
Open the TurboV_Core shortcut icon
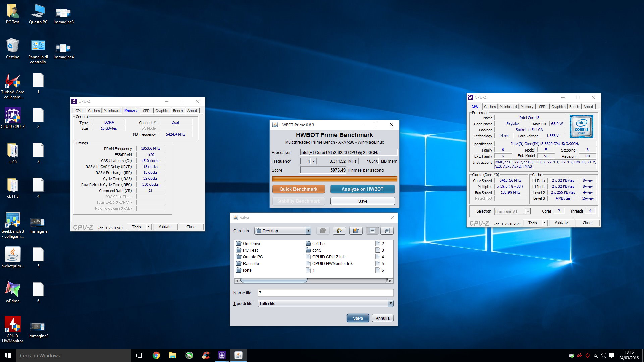click(13, 86)
